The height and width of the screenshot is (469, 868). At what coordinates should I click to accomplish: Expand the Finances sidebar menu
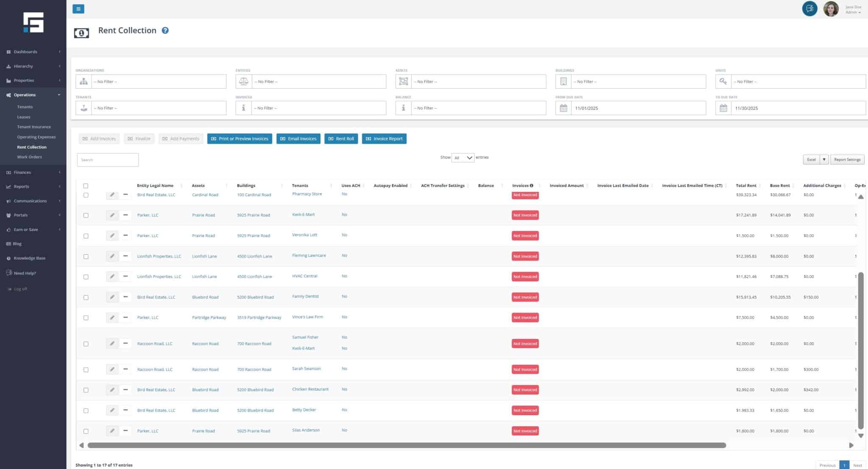coord(22,172)
